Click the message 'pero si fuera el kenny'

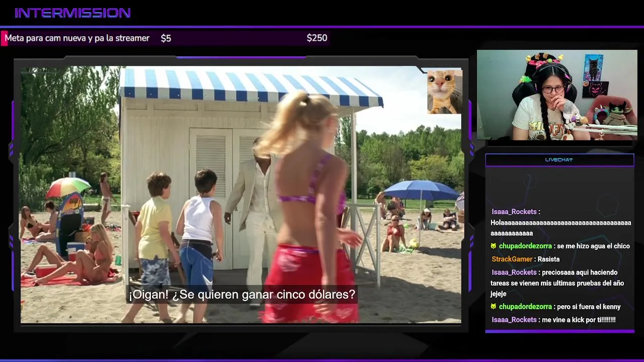pyautogui.click(x=589, y=307)
